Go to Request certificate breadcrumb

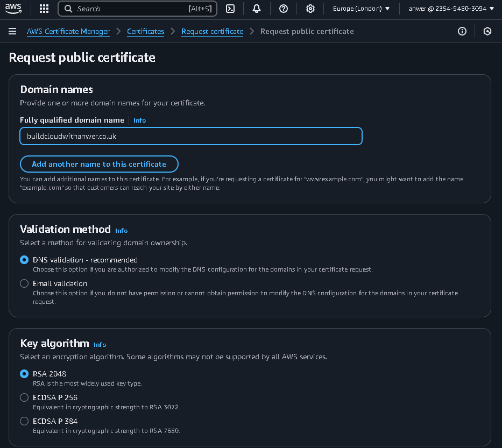coord(213,31)
